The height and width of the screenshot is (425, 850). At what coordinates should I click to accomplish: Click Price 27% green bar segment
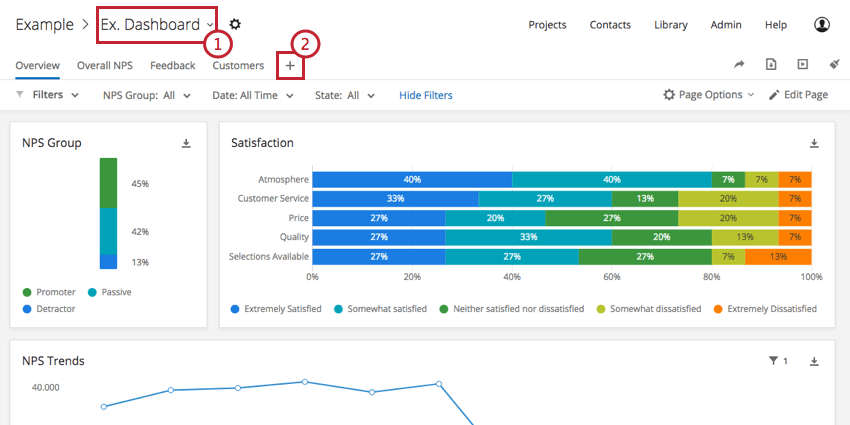pyautogui.click(x=611, y=218)
